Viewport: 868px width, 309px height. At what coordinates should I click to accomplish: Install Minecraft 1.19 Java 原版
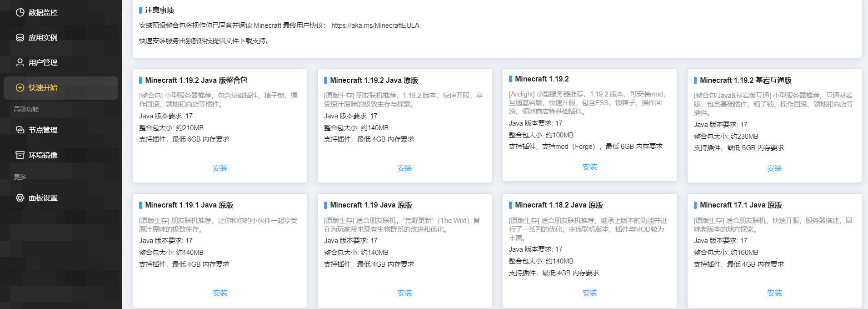[405, 293]
